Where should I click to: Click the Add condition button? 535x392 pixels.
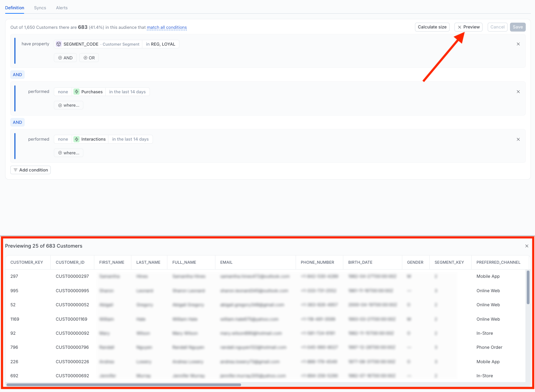31,170
